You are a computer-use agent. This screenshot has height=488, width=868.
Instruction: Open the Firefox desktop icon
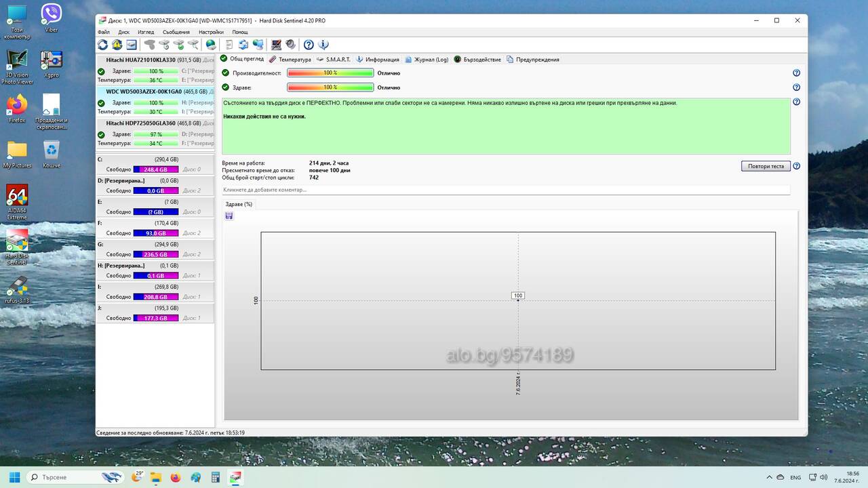[17, 108]
